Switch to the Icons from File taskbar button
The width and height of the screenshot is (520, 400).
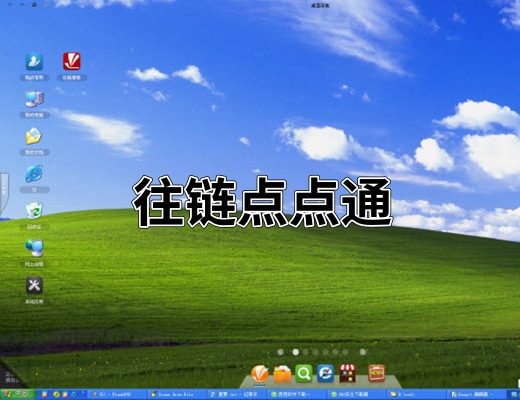click(177, 395)
